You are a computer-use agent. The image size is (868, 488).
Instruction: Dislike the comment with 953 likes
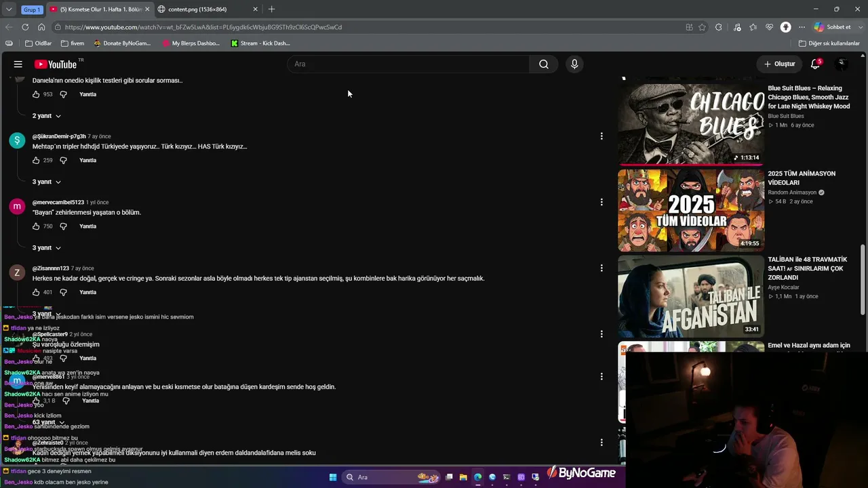(x=63, y=94)
